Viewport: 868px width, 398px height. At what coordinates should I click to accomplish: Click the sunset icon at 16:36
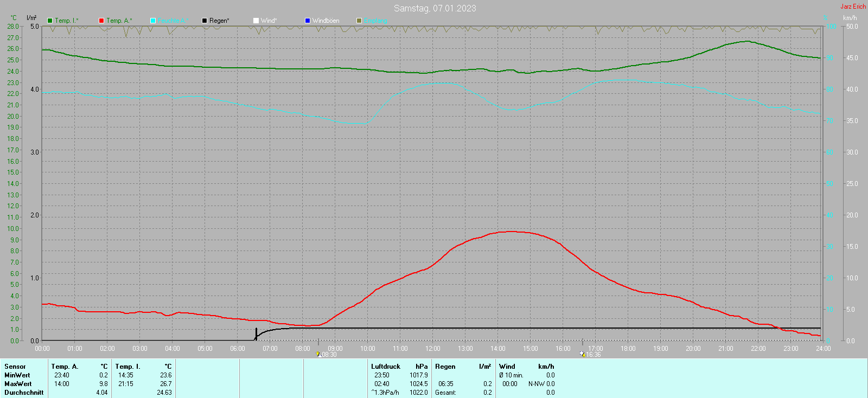click(582, 354)
